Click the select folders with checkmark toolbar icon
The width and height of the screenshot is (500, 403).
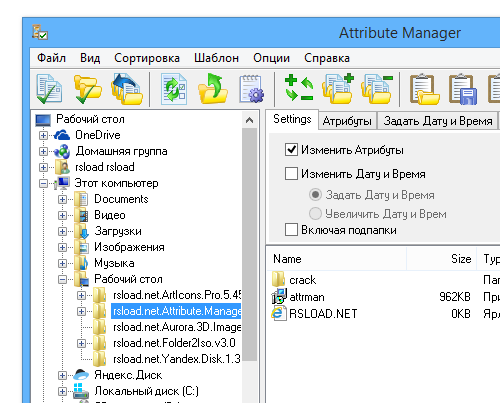(88, 89)
